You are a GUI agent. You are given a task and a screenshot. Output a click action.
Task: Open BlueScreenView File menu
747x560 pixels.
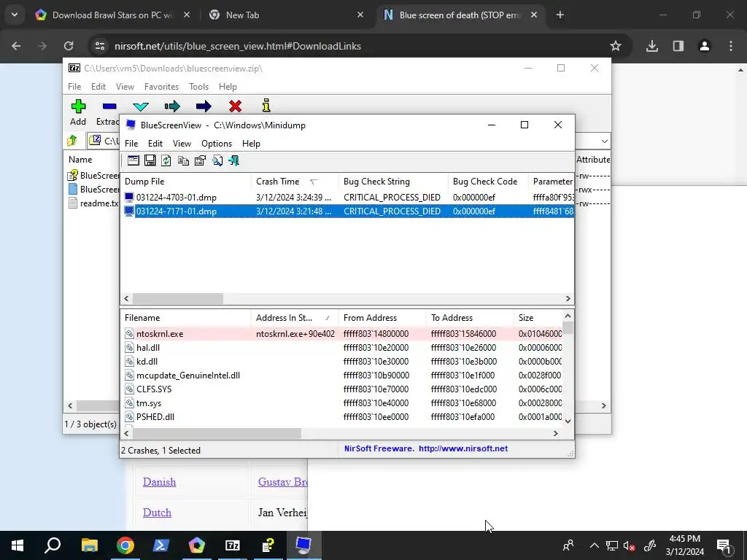131,144
